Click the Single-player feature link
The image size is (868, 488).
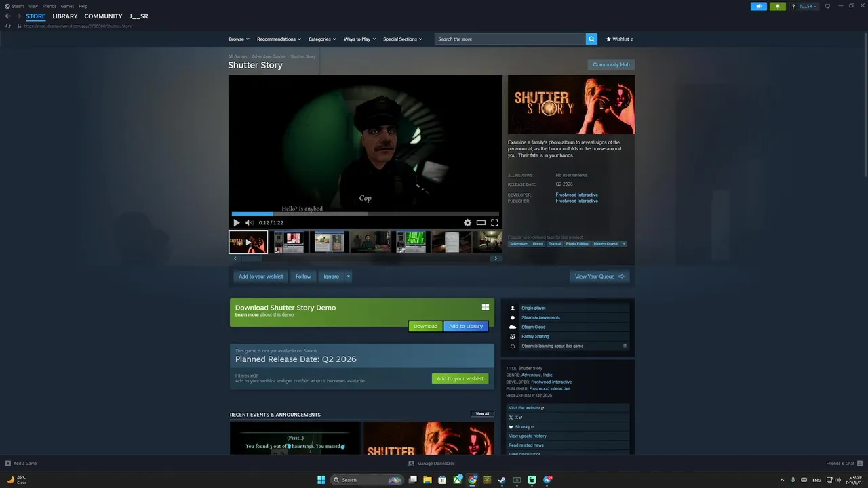point(534,308)
